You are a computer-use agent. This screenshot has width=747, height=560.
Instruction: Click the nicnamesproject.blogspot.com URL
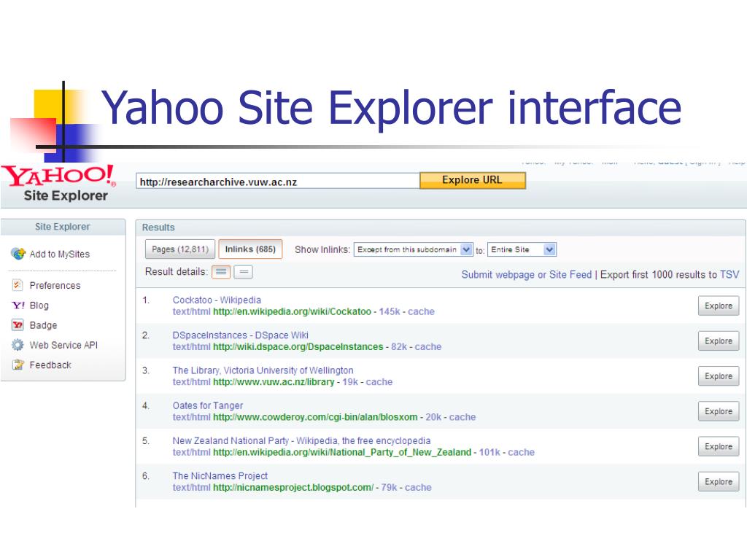coord(293,488)
